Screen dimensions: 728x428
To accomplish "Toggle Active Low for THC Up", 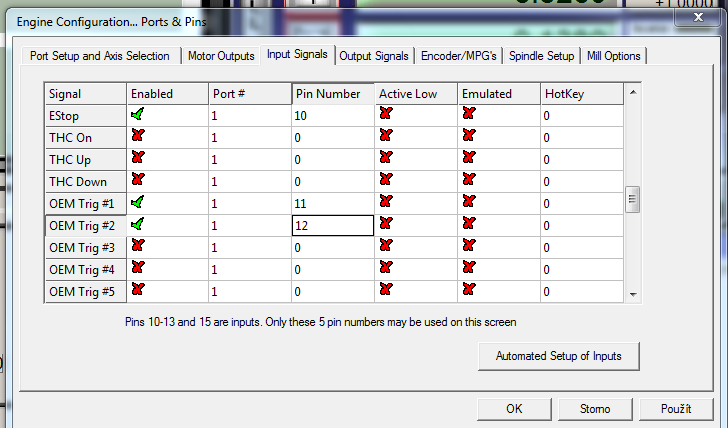I will coord(386,157).
